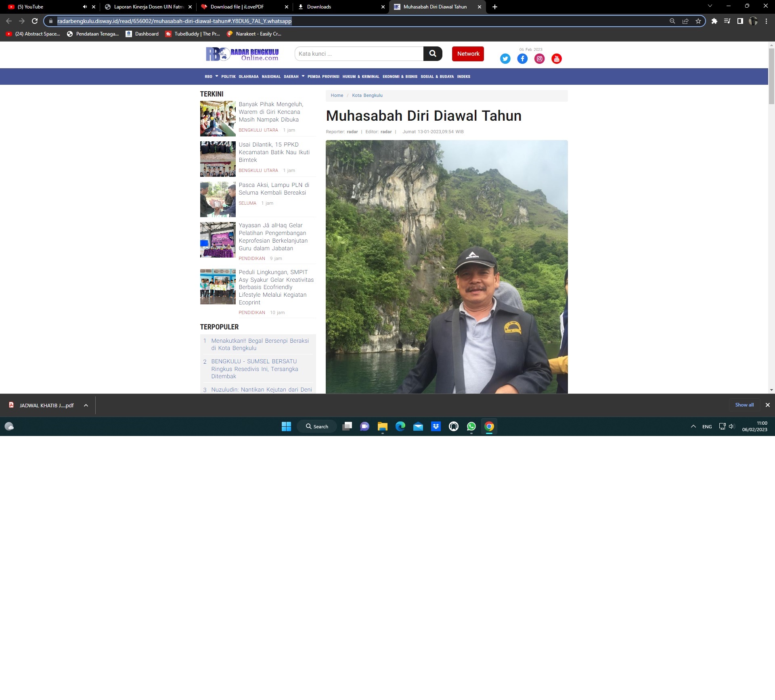Click the Kata kunci search field

tap(359, 54)
